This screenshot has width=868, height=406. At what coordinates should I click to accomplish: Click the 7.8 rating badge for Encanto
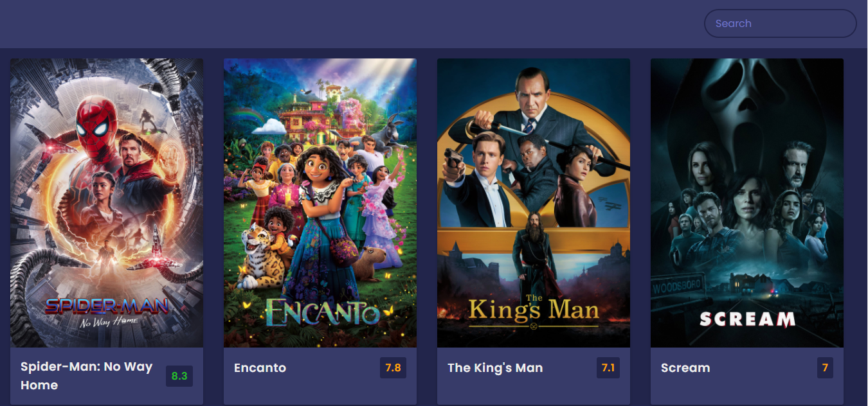tap(393, 368)
